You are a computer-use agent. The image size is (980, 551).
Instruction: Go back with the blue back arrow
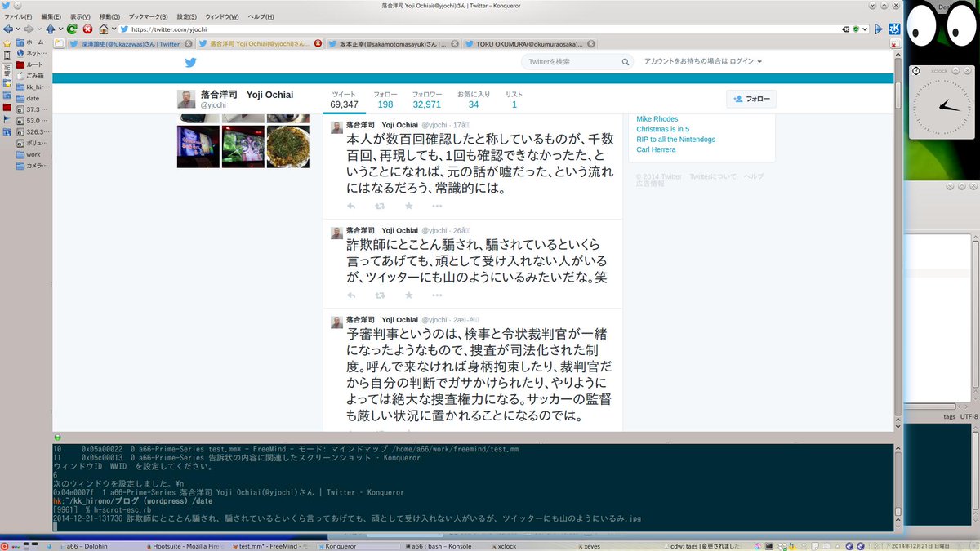7,29
